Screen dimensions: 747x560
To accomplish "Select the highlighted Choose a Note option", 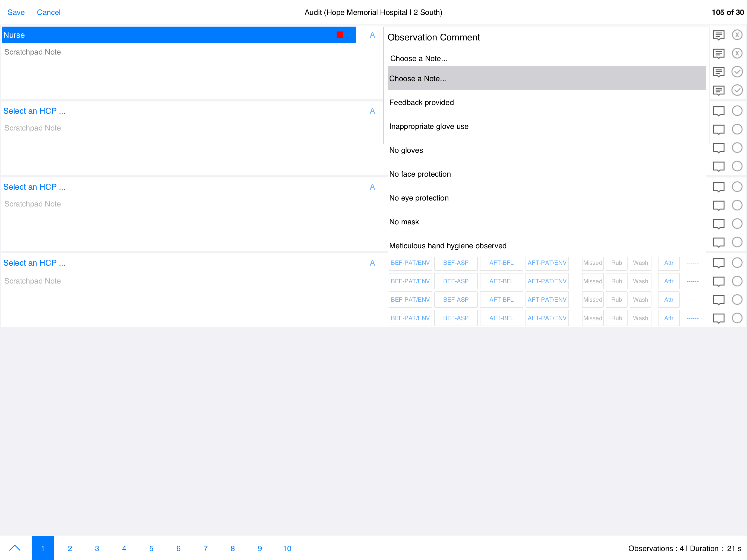I will pos(546,78).
